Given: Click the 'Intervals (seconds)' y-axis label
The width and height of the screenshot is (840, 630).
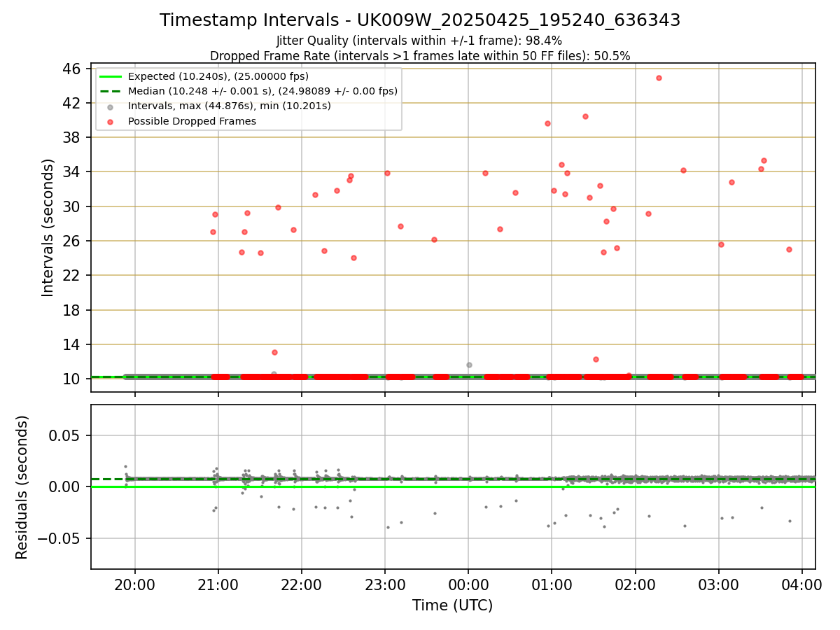Looking at the screenshot, I should (x=48, y=227).
